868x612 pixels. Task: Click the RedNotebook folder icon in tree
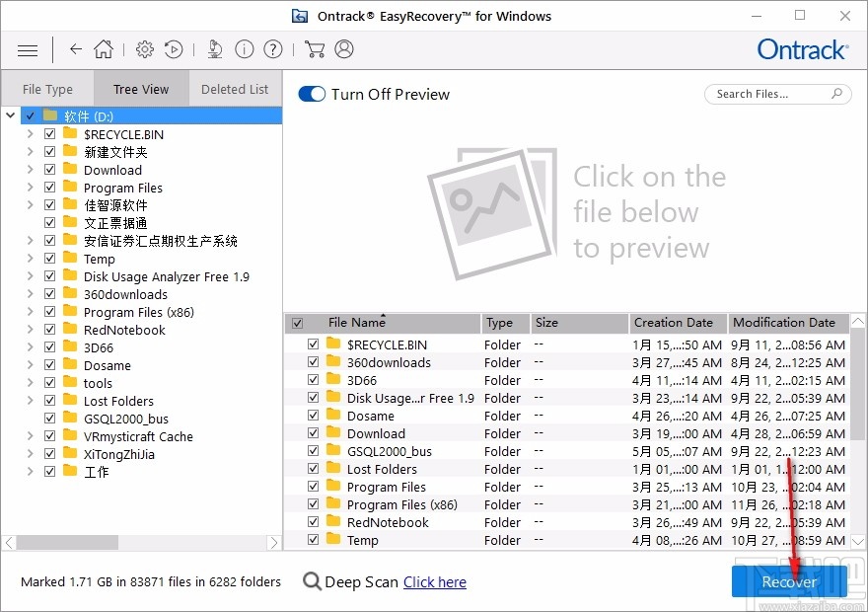(x=70, y=329)
